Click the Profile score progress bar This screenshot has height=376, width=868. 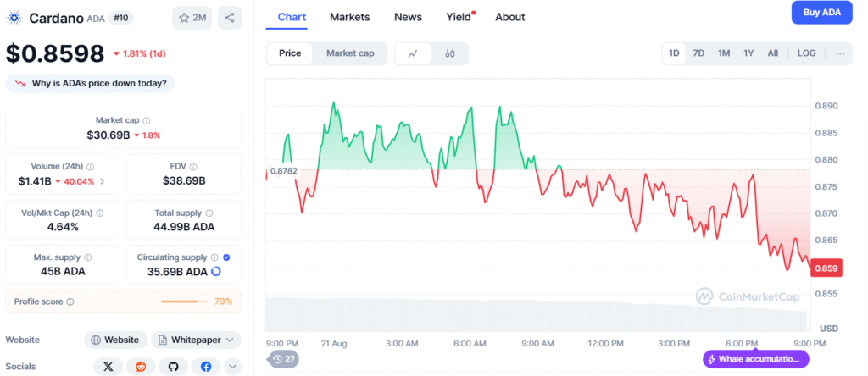184,302
